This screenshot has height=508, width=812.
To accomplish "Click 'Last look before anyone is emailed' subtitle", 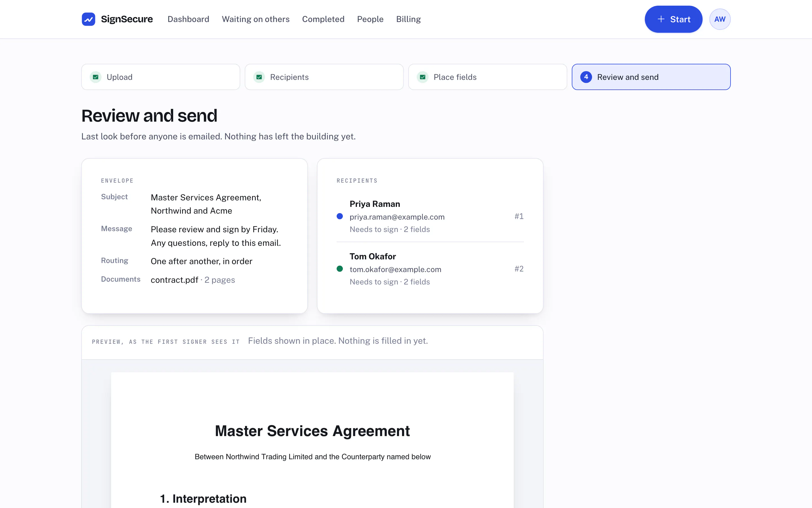I will [219, 136].
